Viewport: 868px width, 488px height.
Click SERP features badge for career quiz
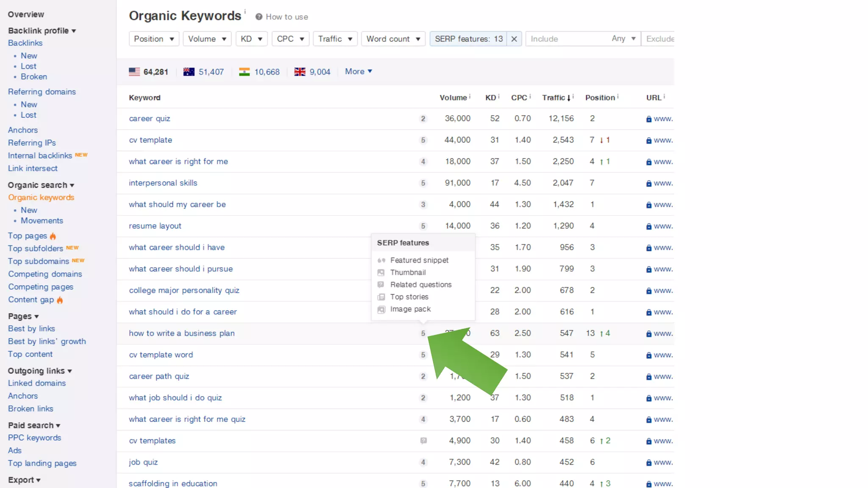click(x=423, y=119)
